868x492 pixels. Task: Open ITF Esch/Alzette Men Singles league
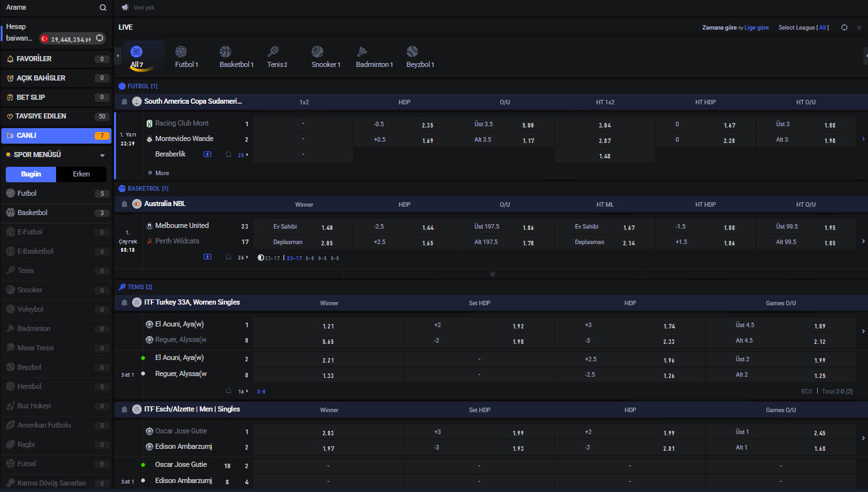pyautogui.click(x=192, y=410)
